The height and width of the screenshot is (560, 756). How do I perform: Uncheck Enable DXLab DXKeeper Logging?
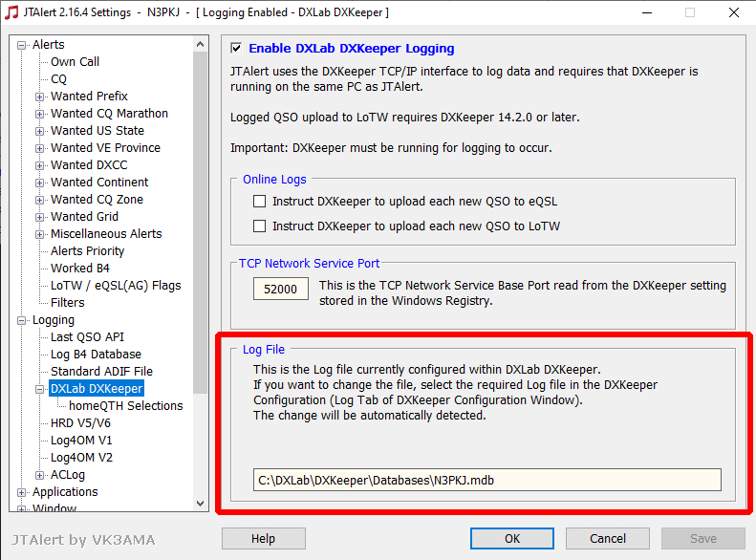[x=236, y=48]
